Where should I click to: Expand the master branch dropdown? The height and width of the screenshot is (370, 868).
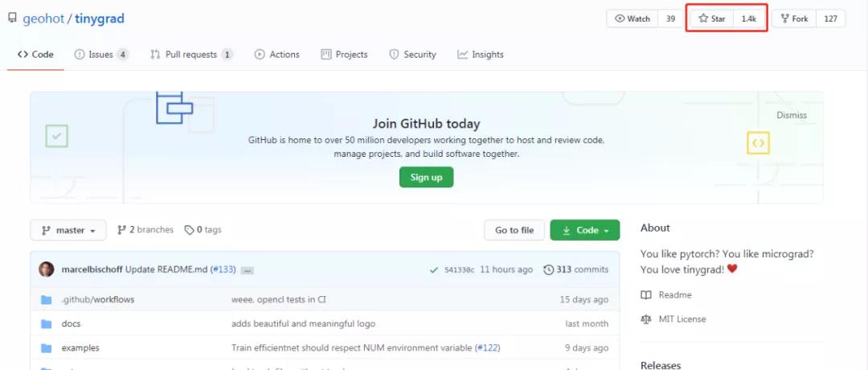68,230
